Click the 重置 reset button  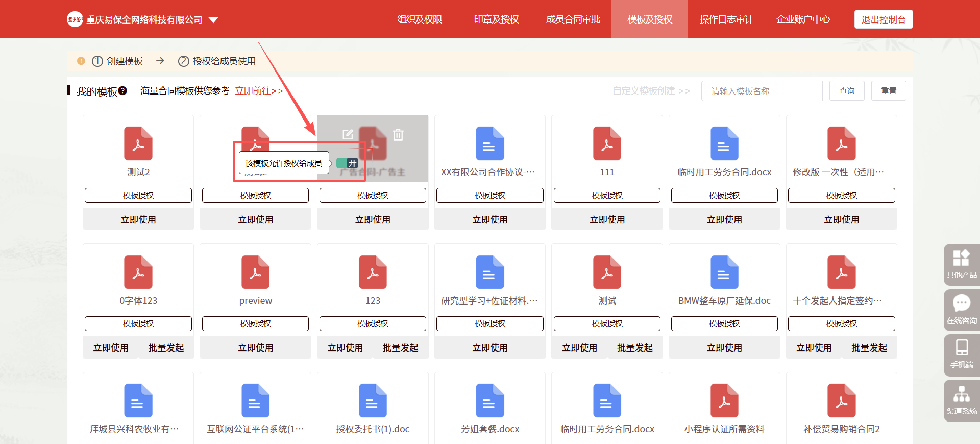tap(888, 91)
